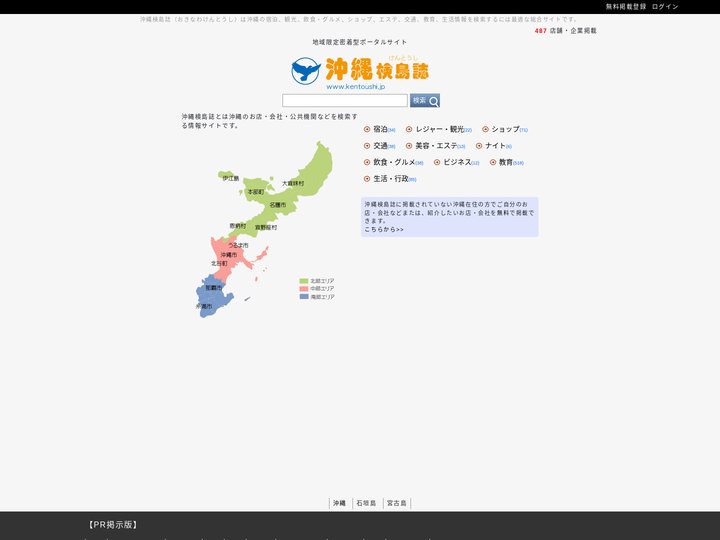720x540 pixels.
Task: Click bullet icon beside ビジネス
Action: coord(437,163)
